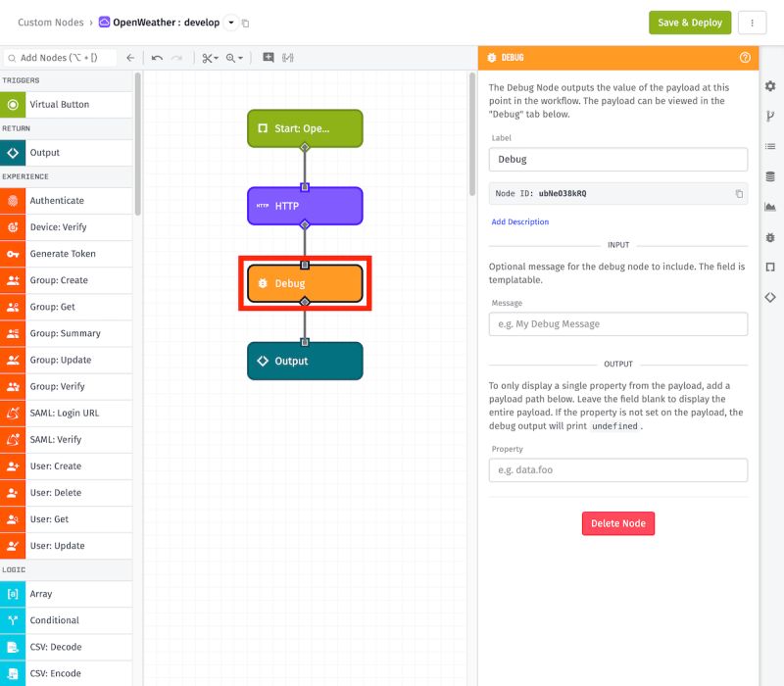The image size is (784, 686).
Task: Open the debug log list icon
Action: pos(770,146)
